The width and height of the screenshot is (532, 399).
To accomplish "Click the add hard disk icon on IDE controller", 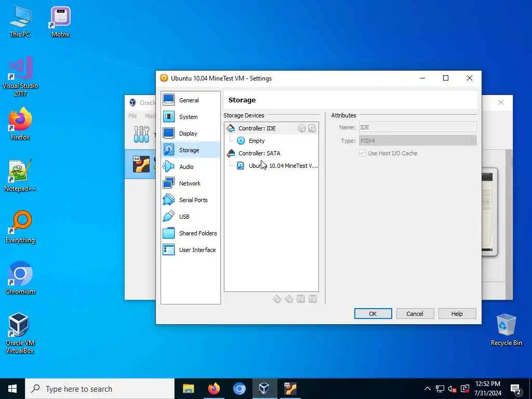I will (312, 128).
